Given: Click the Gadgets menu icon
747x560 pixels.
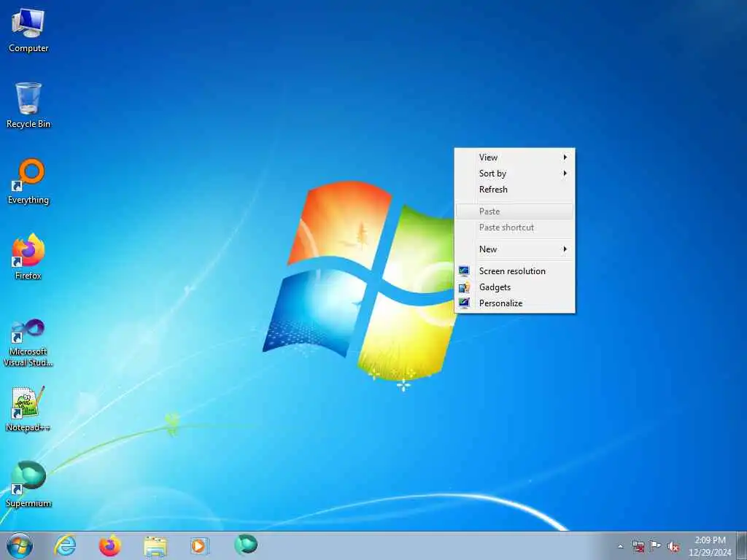Looking at the screenshot, I should [x=464, y=287].
